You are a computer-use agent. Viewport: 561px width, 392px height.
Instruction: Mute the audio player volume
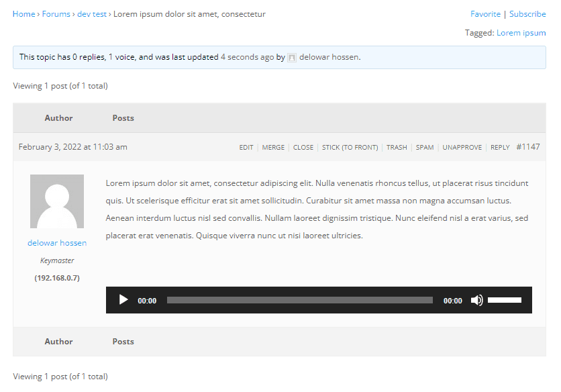click(476, 300)
